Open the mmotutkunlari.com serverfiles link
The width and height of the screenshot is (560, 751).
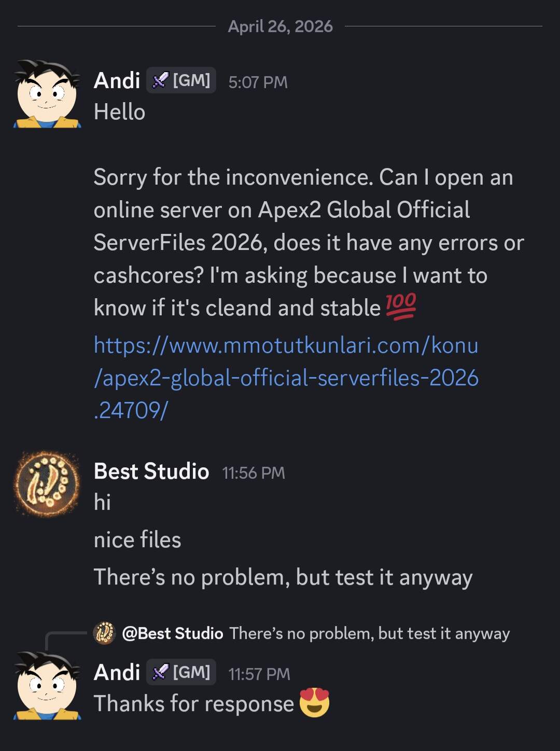pos(286,378)
